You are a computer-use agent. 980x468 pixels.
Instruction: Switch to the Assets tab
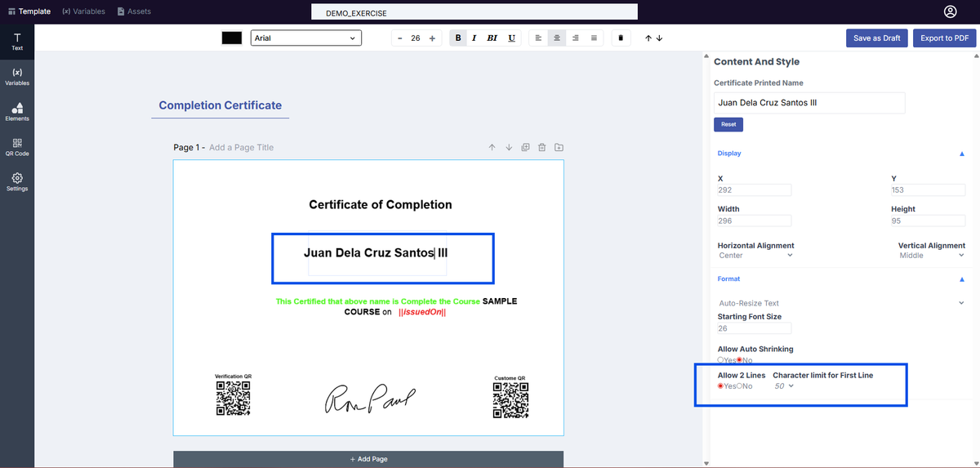pos(135,11)
